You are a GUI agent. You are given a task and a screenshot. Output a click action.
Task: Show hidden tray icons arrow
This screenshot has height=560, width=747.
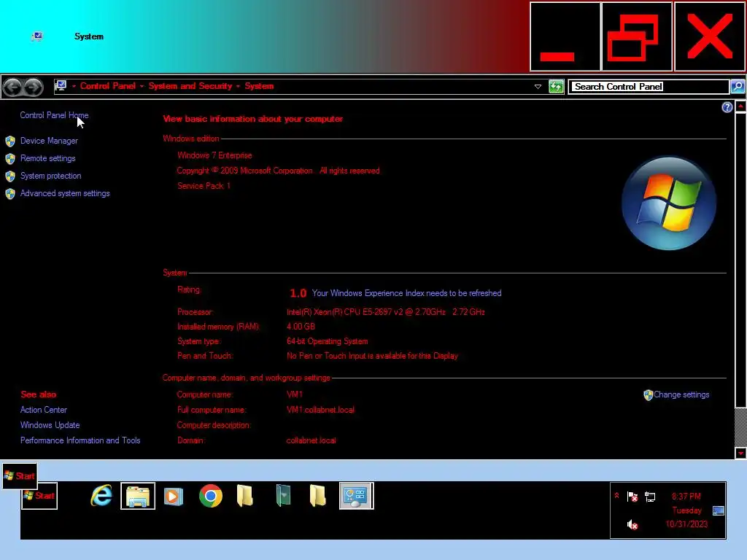pyautogui.click(x=616, y=496)
